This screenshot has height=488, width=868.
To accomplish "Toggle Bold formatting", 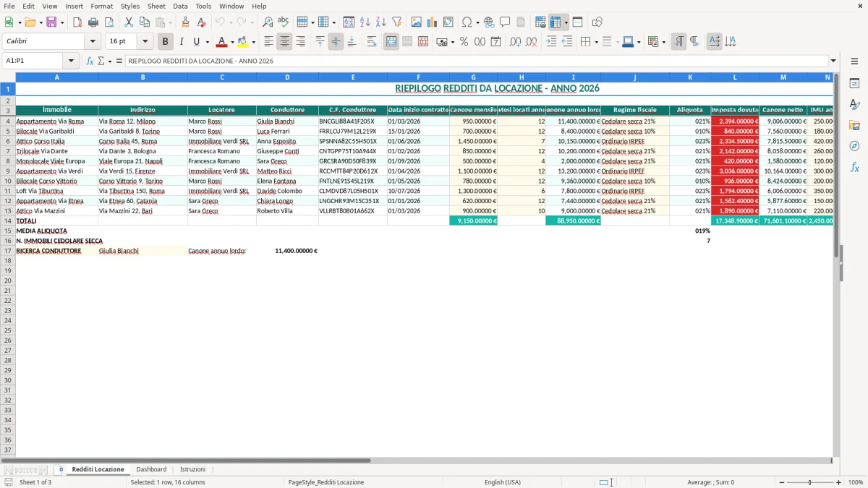I will coord(166,42).
